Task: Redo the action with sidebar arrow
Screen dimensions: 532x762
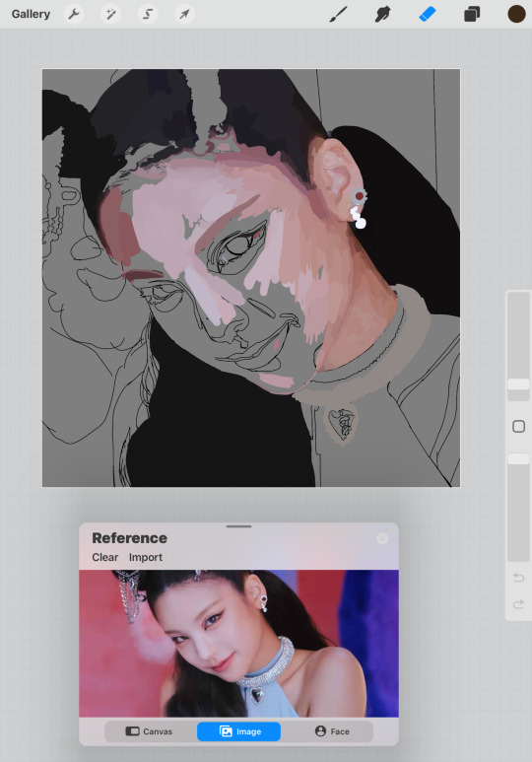Action: (x=518, y=604)
